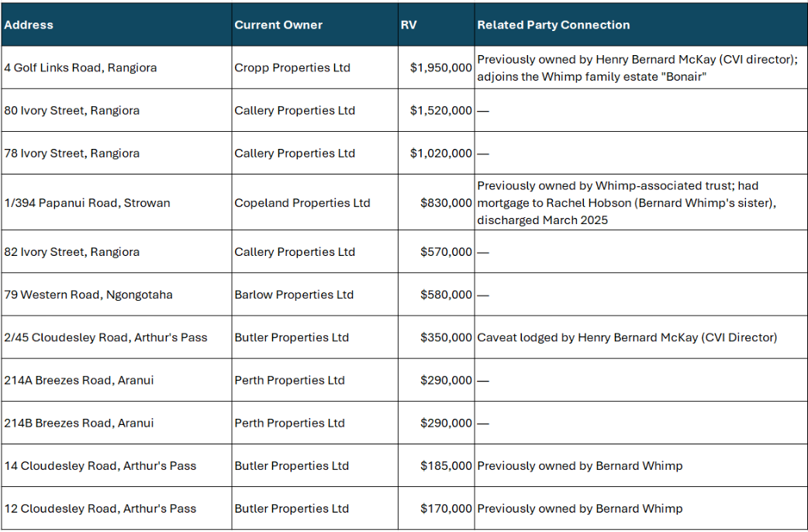Select the Rachel Hobson mortgage note cell
The image size is (808, 532).
point(627,203)
